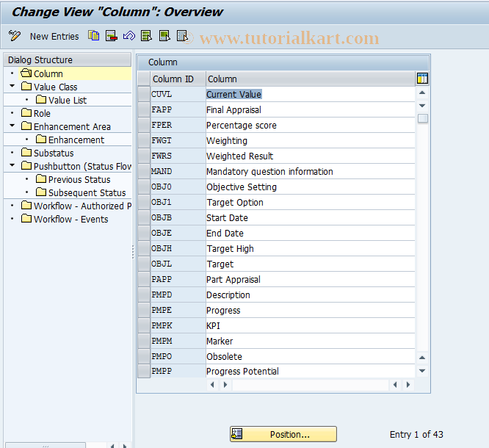Open the Enhancement subfolder
This screenshot has height=448, width=489.
[70, 140]
